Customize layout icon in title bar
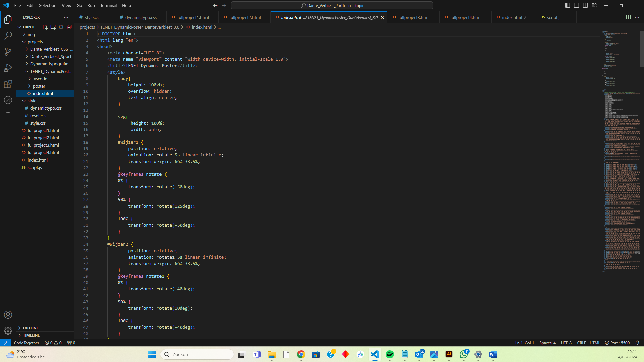The height and width of the screenshot is (362, 644). click(594, 5)
